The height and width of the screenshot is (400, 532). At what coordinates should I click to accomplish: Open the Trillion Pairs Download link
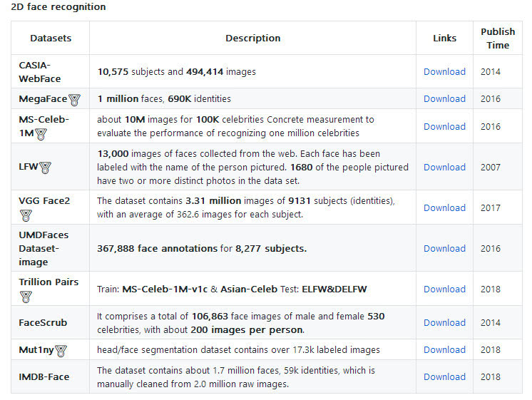[444, 289]
